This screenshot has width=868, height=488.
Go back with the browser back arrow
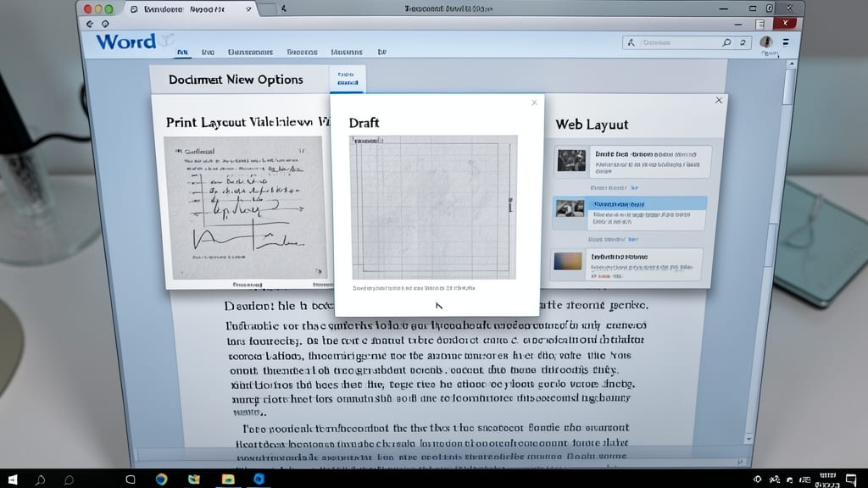pos(90,24)
